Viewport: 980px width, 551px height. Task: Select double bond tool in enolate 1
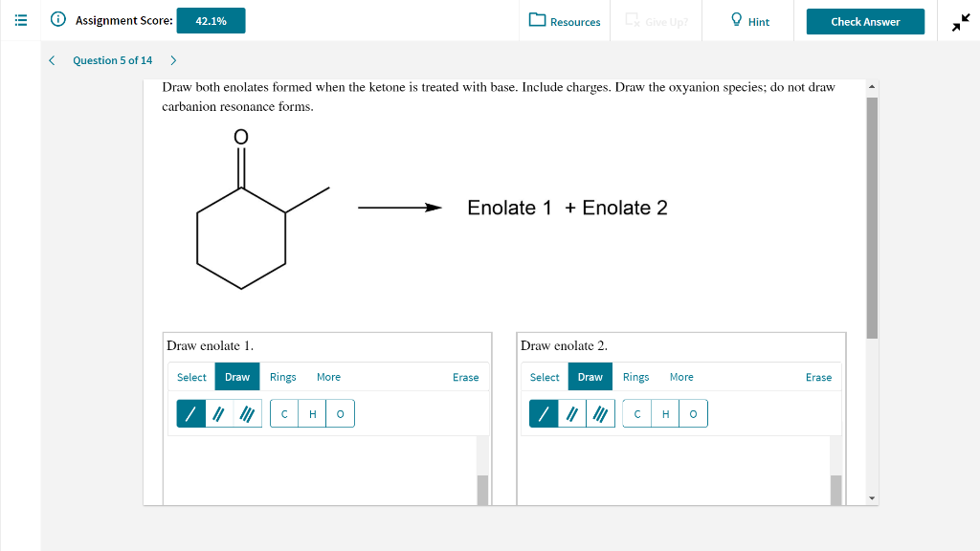[x=219, y=413]
